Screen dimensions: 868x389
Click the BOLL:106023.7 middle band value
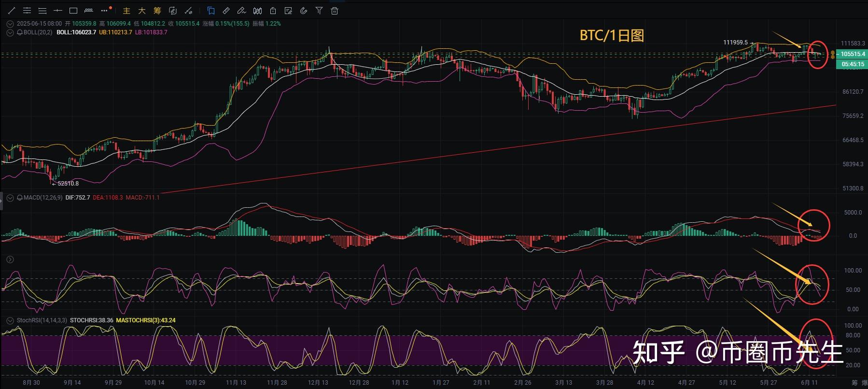76,32
